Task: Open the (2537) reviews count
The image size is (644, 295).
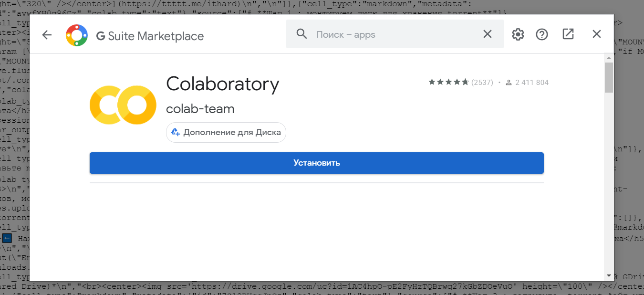Action: pyautogui.click(x=482, y=82)
